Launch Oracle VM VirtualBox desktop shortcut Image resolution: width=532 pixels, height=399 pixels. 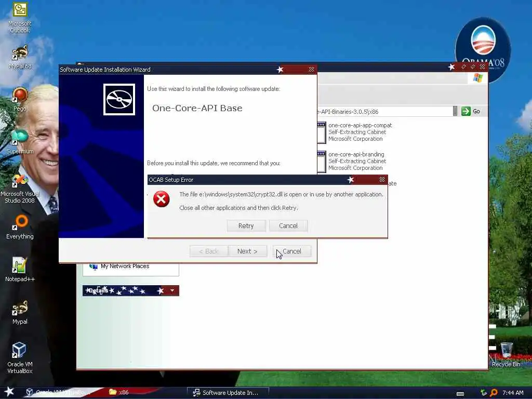tap(20, 357)
